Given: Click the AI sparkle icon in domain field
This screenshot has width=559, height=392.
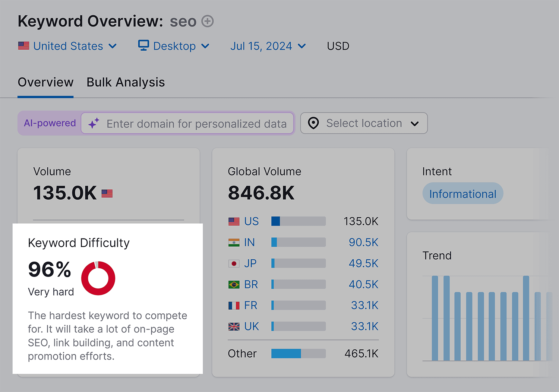Looking at the screenshot, I should pos(94,123).
